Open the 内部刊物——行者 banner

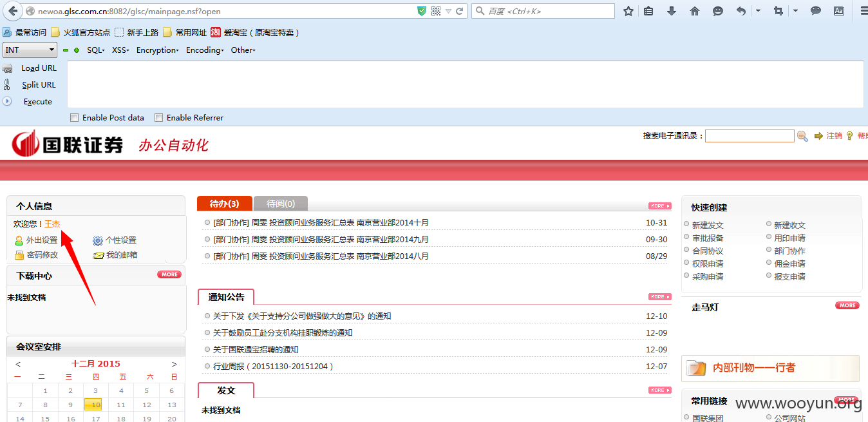point(770,368)
